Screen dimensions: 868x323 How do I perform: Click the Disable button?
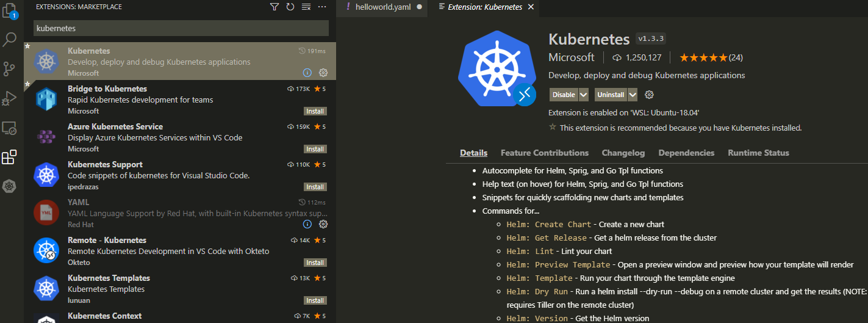[x=564, y=95]
